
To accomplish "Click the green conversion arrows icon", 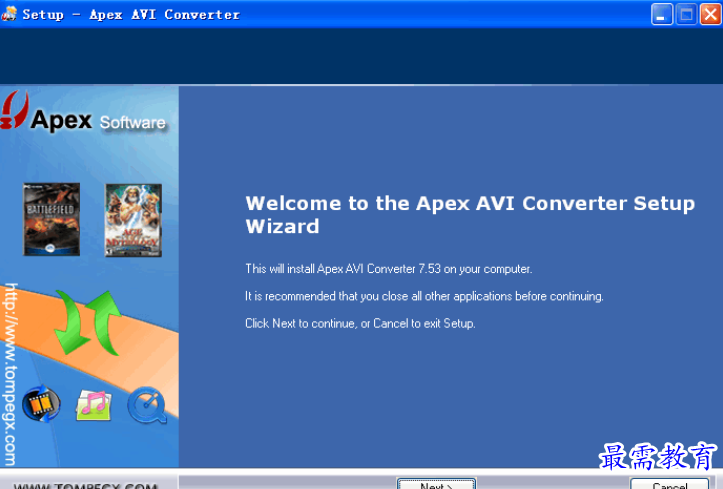I will 87,323.
